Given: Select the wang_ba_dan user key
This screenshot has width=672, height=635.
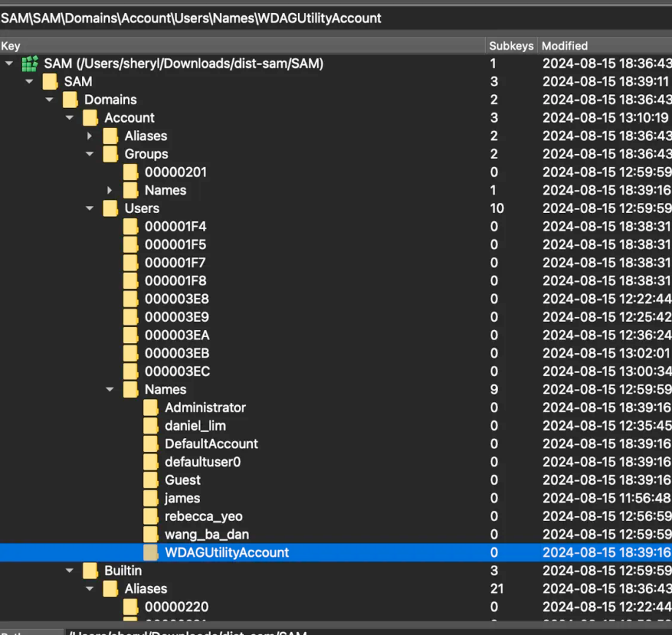Looking at the screenshot, I should point(207,534).
